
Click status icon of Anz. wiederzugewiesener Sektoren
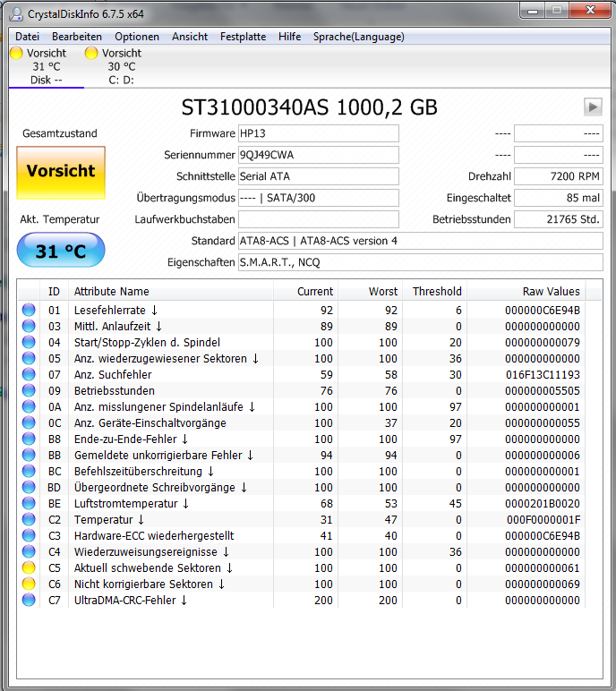(x=29, y=358)
